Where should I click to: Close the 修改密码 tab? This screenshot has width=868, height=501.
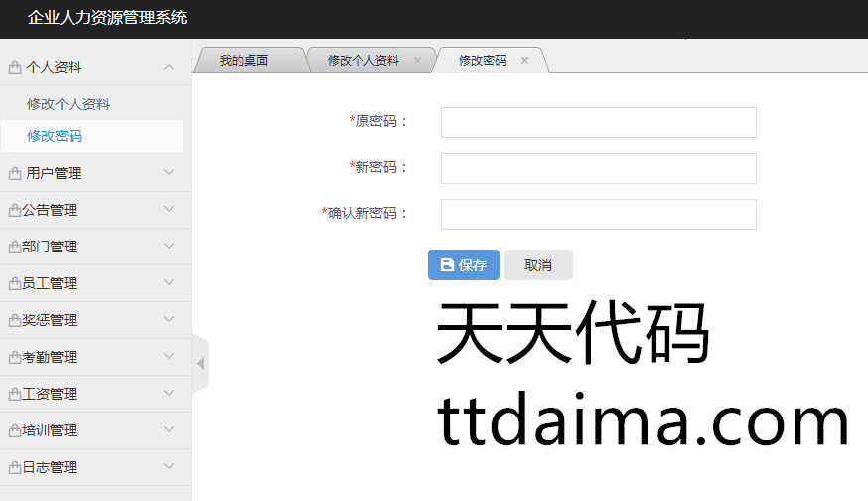point(524,61)
